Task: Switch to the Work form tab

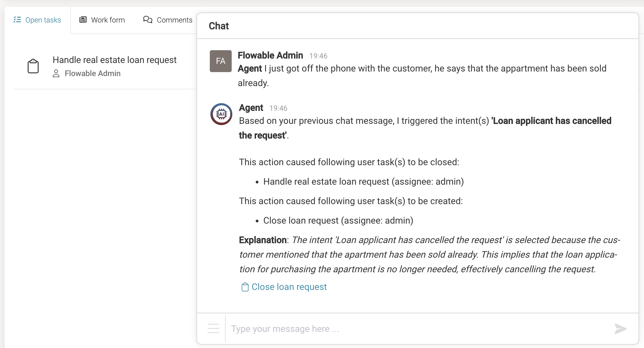Action: click(x=108, y=19)
